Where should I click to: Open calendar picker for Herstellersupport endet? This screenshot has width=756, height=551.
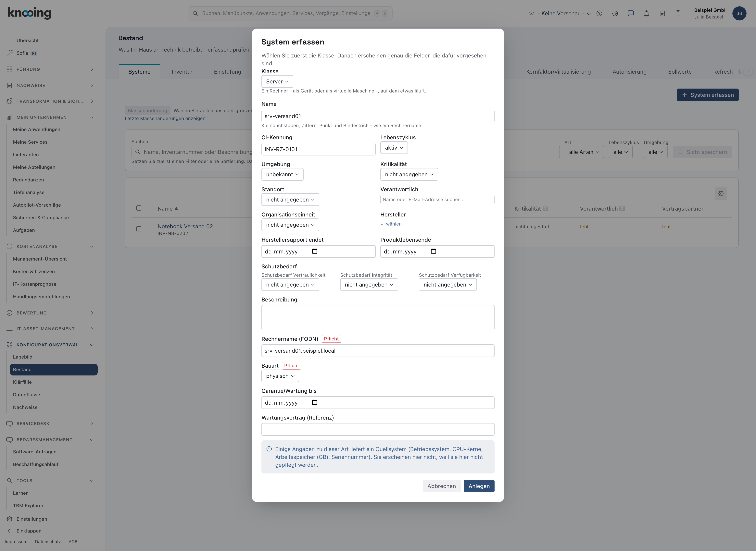coord(314,251)
